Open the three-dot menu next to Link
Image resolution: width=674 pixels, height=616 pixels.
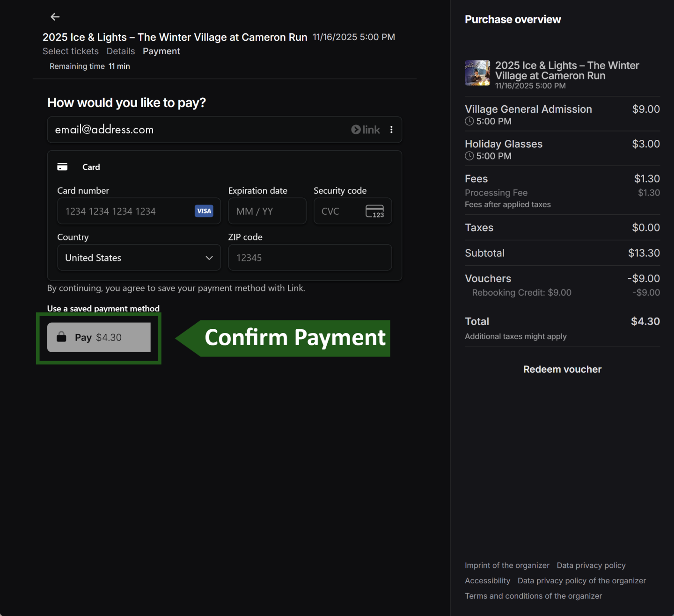tap(392, 130)
